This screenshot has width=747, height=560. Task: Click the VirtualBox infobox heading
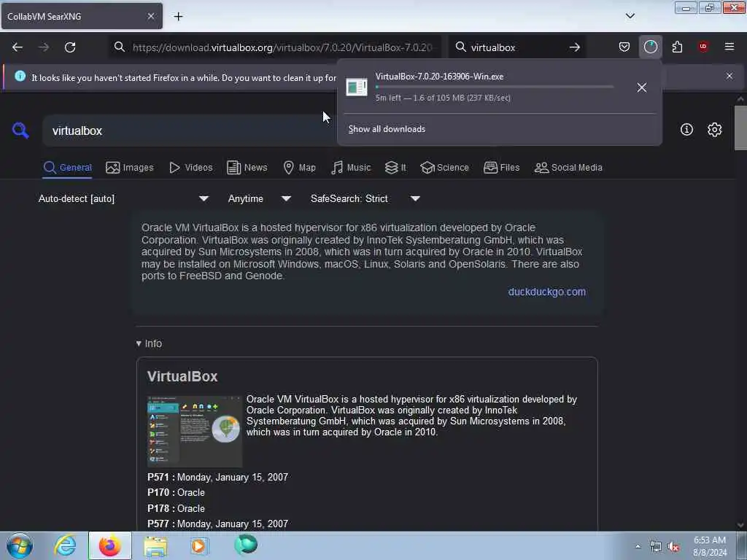coord(182,377)
